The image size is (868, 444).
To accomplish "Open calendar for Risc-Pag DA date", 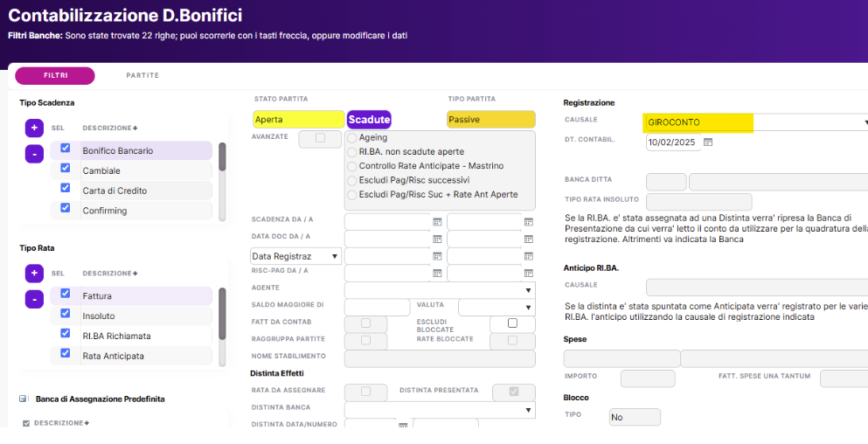I will tap(437, 273).
